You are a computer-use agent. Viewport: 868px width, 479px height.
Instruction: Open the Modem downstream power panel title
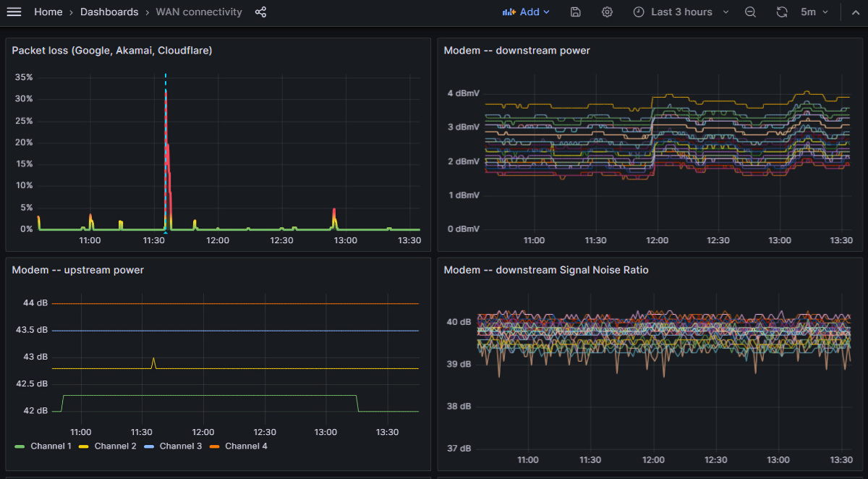(x=516, y=51)
